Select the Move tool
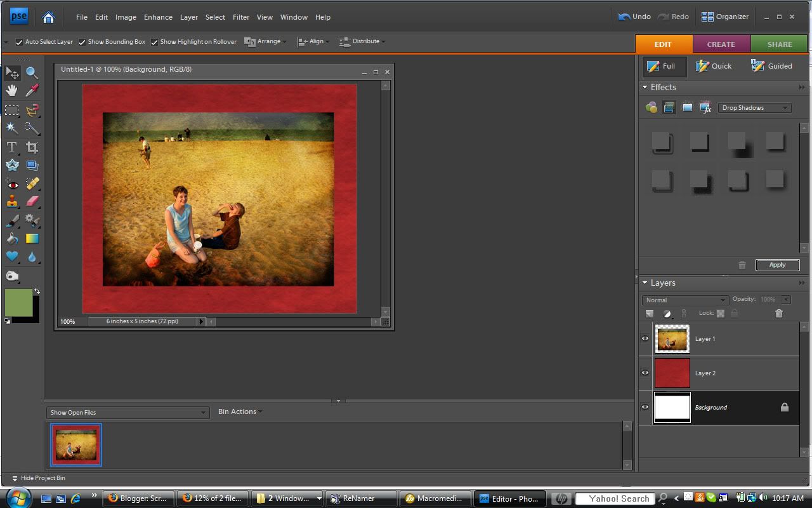This screenshot has height=508, width=812. pos(12,73)
